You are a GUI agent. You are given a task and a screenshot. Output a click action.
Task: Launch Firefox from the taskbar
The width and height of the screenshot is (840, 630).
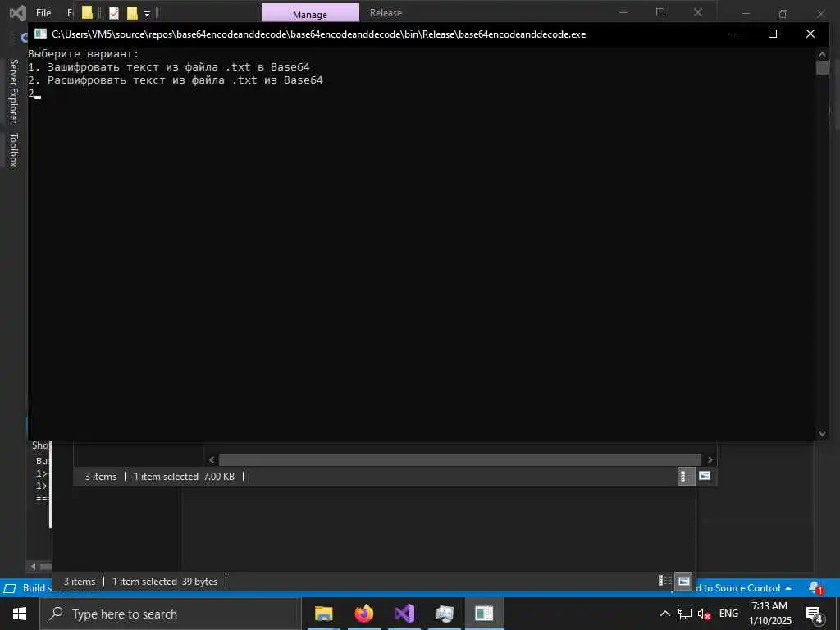363,614
